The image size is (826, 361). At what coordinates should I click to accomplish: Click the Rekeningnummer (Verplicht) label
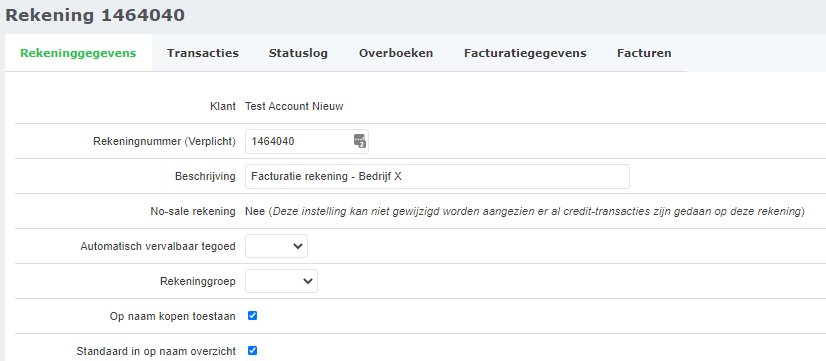[x=164, y=141]
